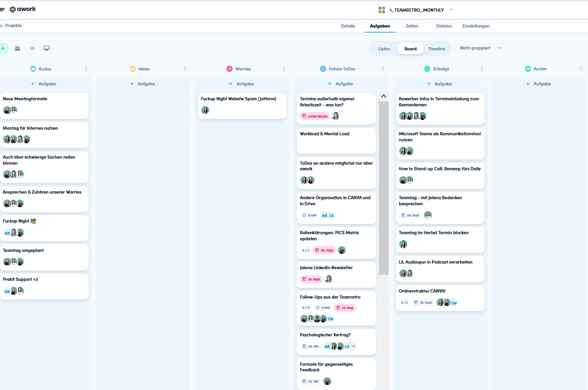Click the Archiv column status icon

tap(528, 69)
